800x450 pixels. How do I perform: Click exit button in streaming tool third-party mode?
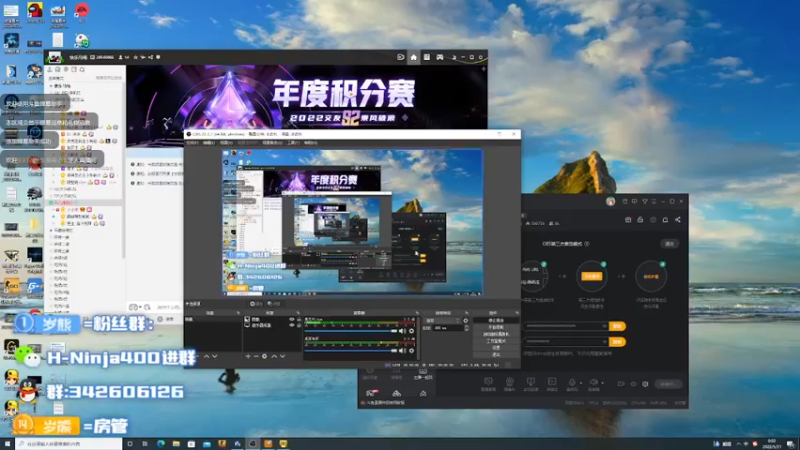tap(669, 243)
